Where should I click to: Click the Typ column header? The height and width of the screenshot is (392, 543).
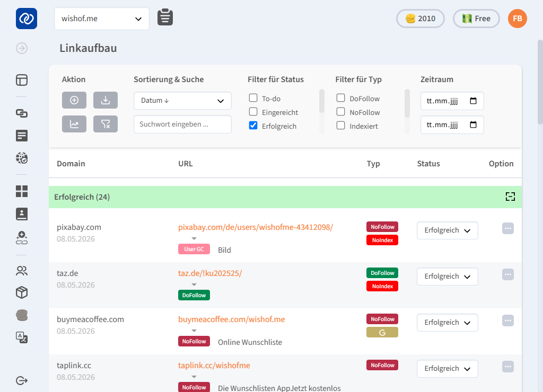tap(373, 163)
